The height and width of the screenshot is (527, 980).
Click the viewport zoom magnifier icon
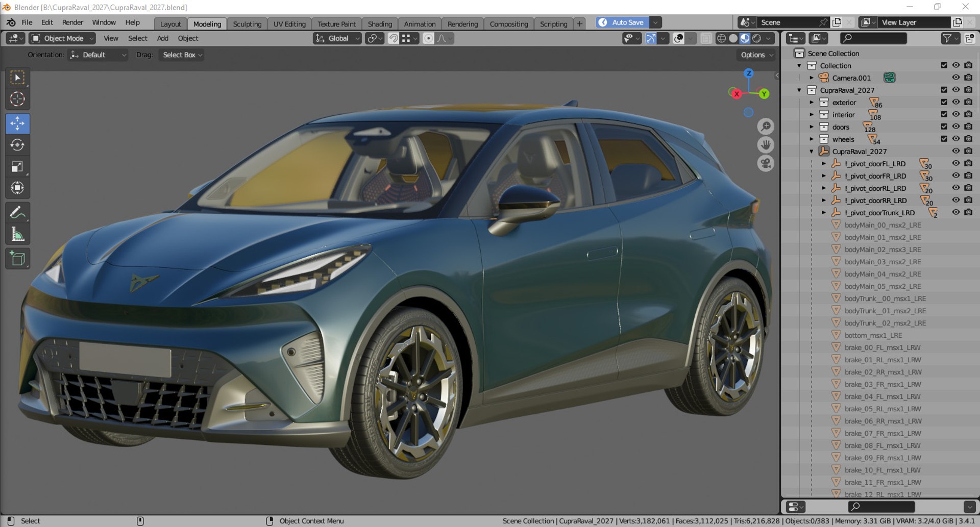point(765,127)
